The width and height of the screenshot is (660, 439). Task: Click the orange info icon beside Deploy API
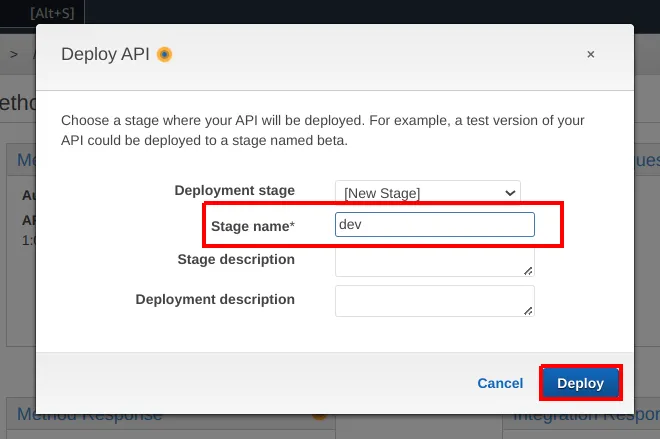click(165, 54)
